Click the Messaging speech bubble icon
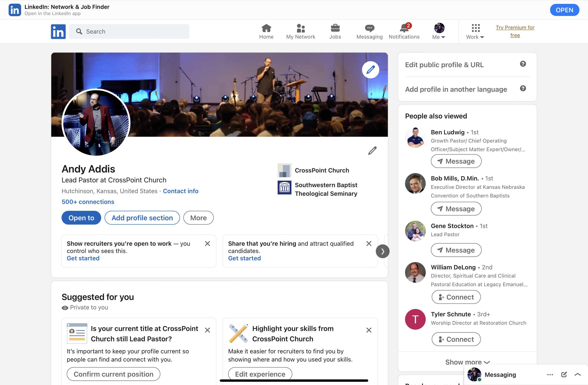The image size is (588, 385). click(369, 28)
